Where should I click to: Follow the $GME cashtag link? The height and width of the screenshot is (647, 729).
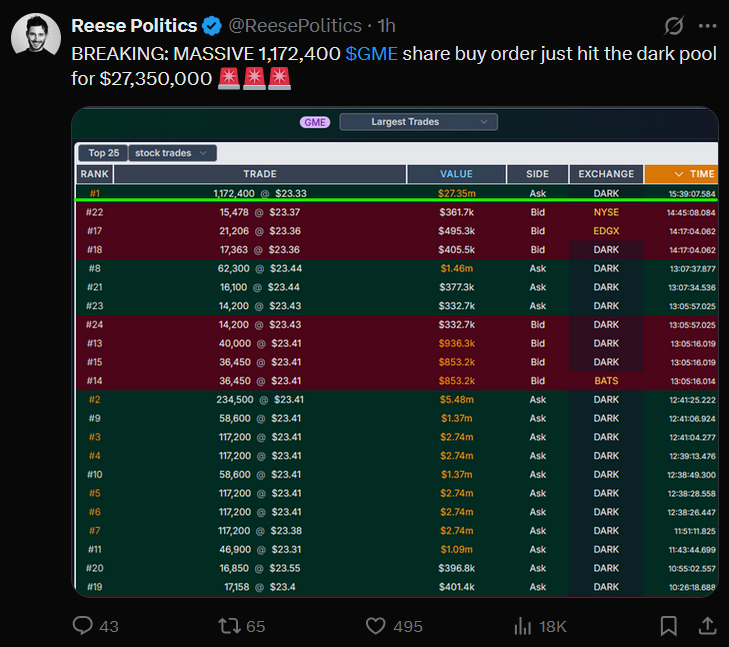pos(371,54)
